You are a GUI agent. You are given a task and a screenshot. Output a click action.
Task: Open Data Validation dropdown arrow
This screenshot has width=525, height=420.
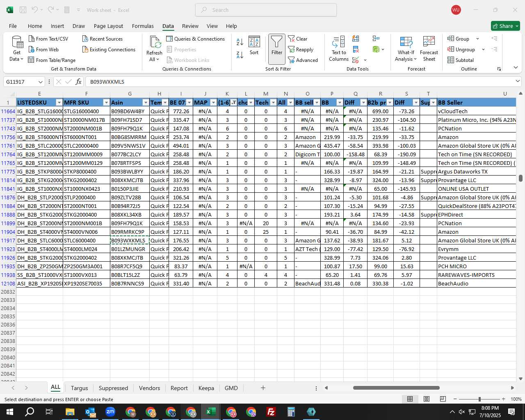coord(365,60)
